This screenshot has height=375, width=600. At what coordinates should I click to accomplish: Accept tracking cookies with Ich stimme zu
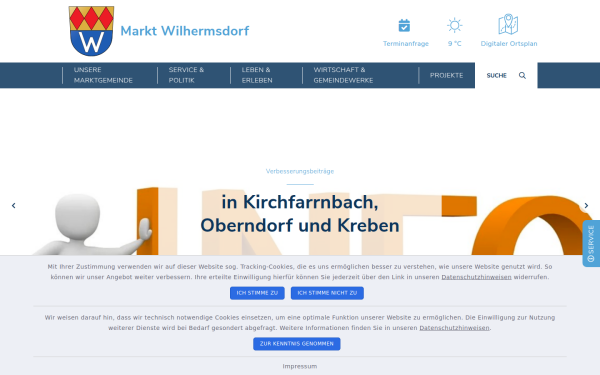pos(257,293)
